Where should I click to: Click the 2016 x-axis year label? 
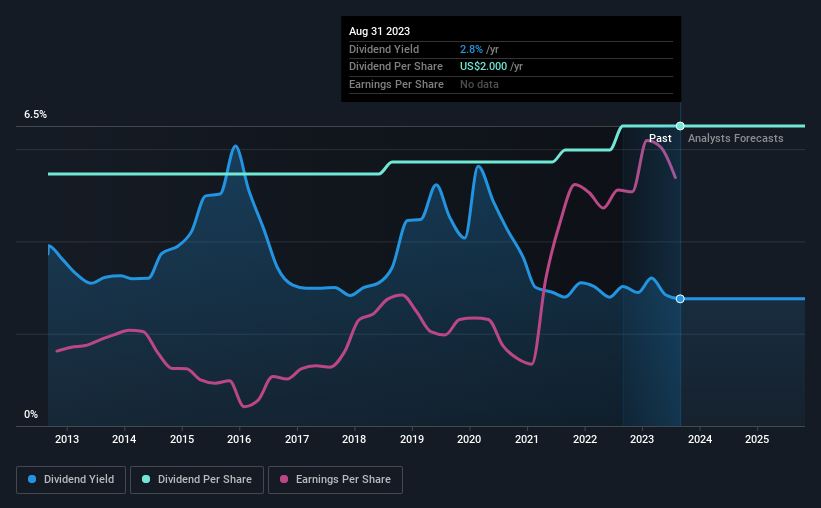click(x=239, y=439)
